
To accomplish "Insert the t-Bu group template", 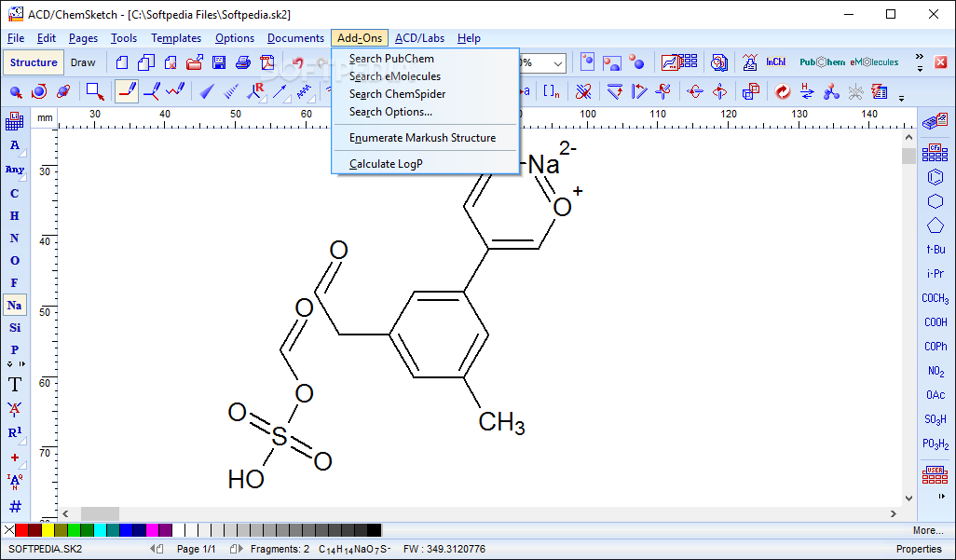I will click(x=936, y=250).
